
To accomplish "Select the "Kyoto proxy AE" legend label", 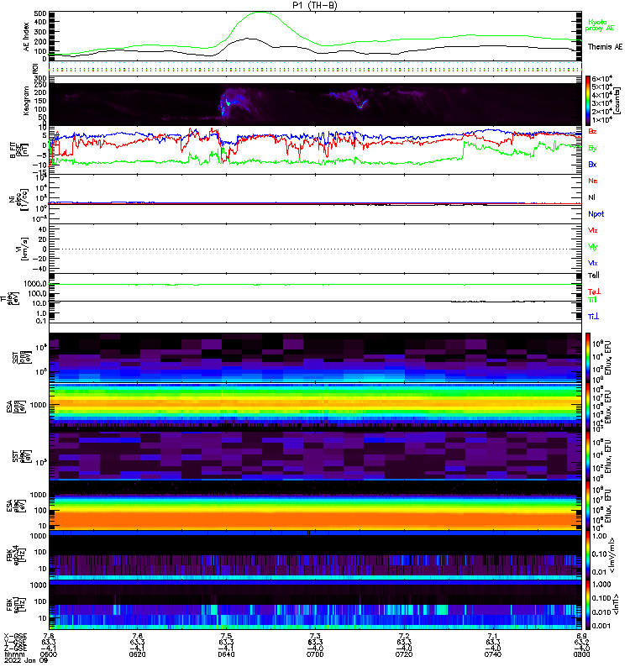I will 599,25.
